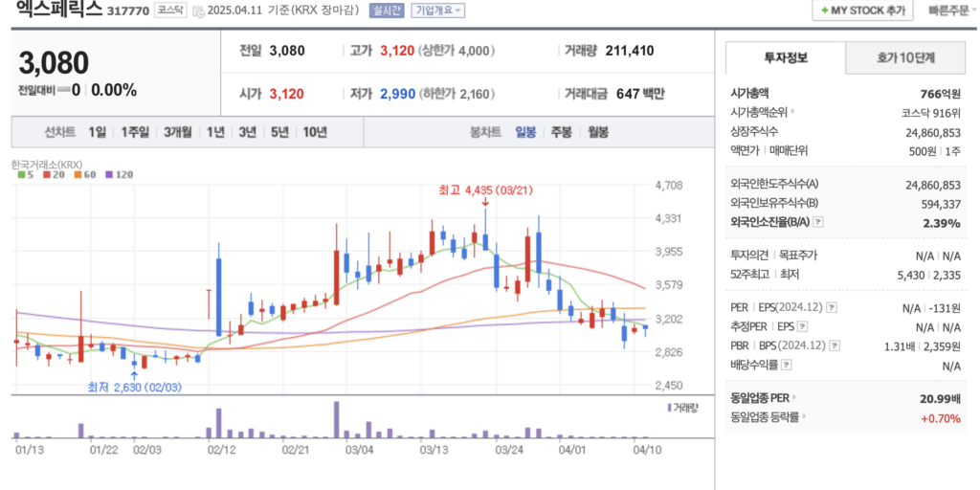Select the 주봉 weekly candle chart option
Screen dimensions: 980x490
click(561, 132)
